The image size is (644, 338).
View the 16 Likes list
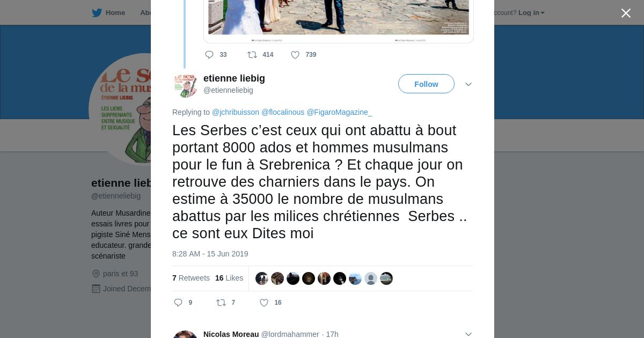(229, 278)
